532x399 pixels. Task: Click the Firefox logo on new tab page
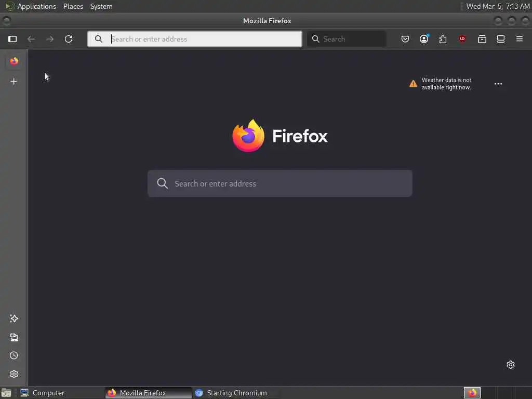point(280,136)
